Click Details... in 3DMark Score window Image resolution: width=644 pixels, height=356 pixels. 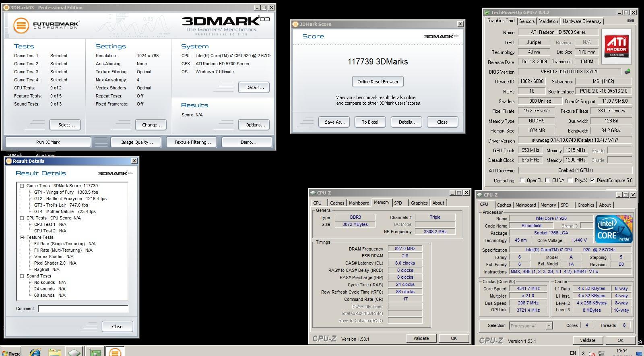[x=406, y=122]
